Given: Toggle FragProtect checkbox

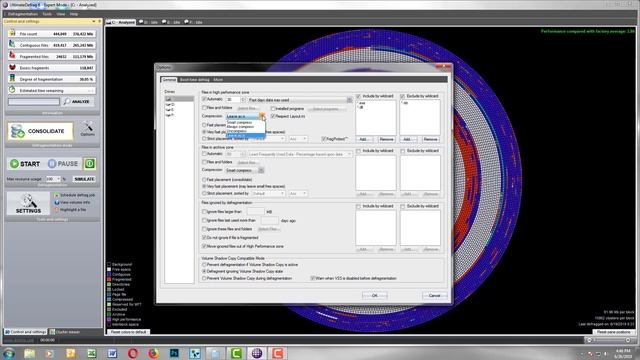Looking at the screenshot, I should [324, 139].
